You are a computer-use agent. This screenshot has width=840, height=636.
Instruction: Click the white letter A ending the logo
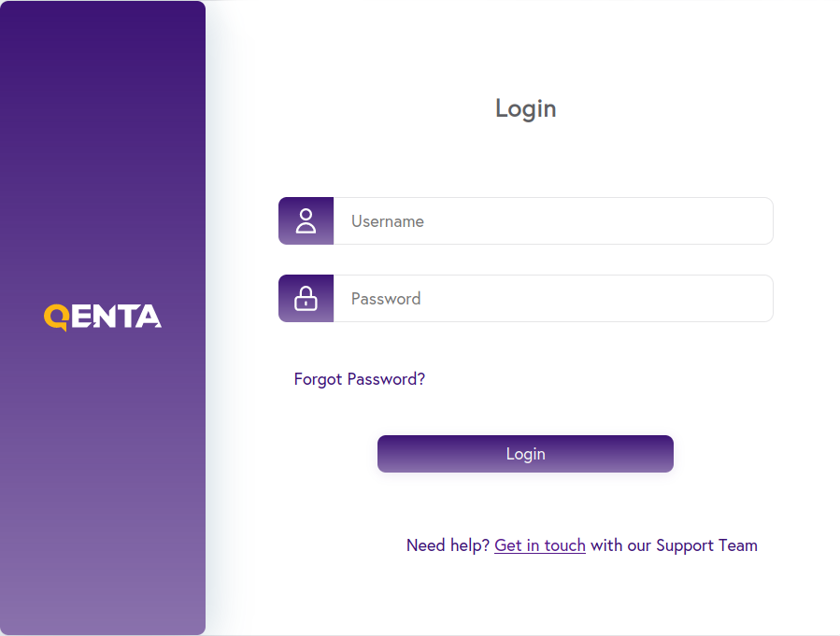[149, 317]
